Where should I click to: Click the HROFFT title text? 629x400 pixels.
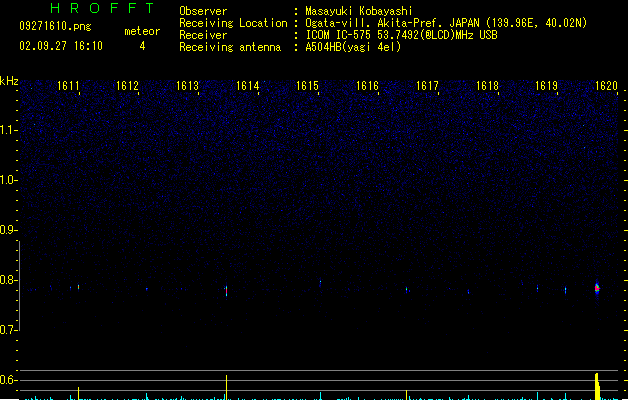point(103,8)
